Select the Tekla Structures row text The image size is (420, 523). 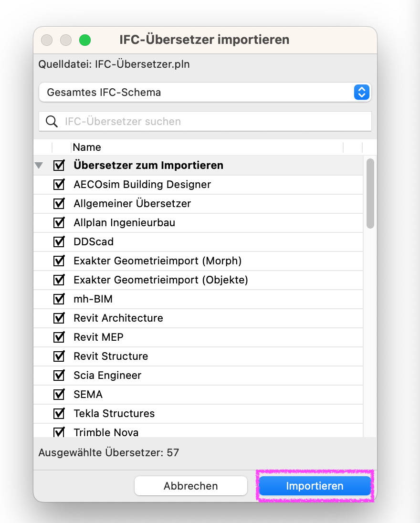(x=114, y=414)
